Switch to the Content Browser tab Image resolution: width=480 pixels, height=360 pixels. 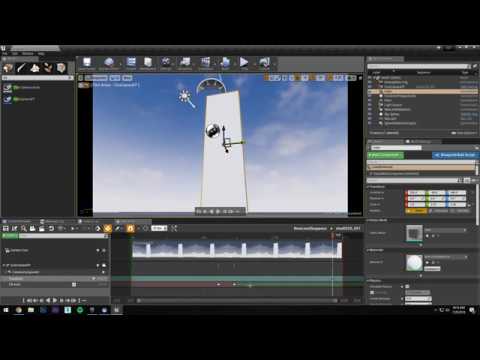click(19, 221)
